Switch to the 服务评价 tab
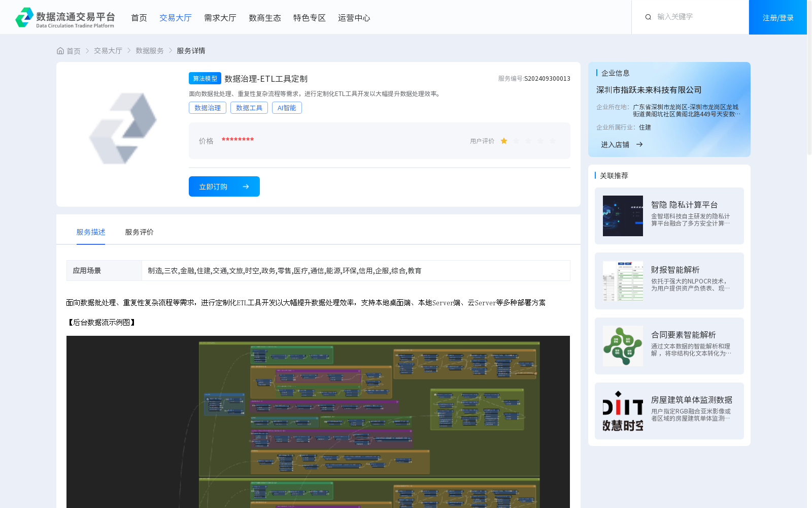Screen dimensions: 812x508 coord(140,232)
